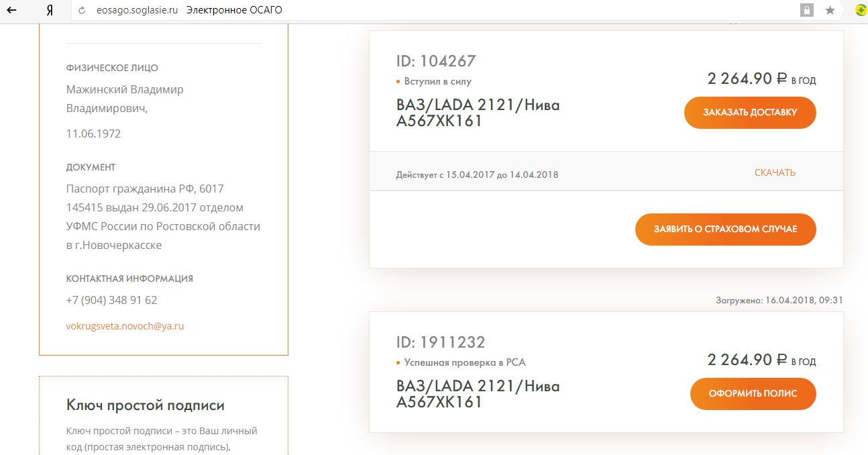Order delivery with ЗАКАЗАТЬ ДОСТАВКУ button
The image size is (868, 455).
pos(750,113)
